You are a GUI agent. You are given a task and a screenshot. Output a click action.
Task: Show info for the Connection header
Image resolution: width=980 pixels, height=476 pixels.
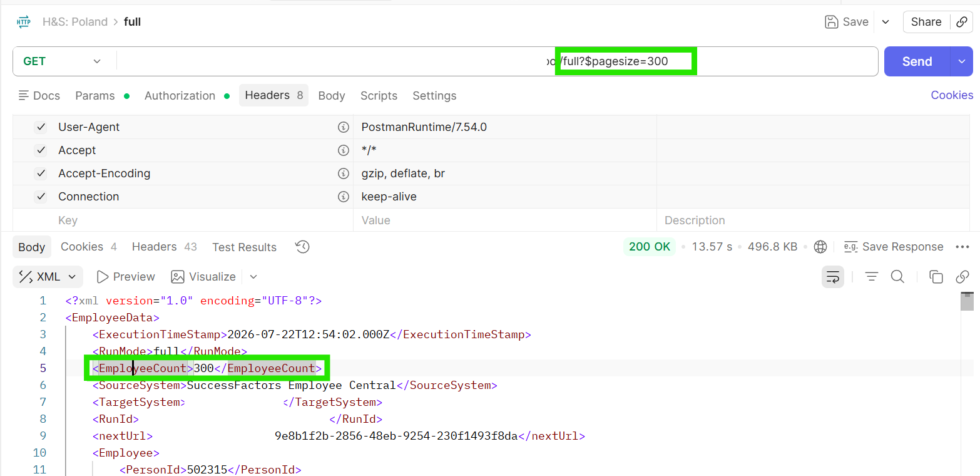click(343, 197)
